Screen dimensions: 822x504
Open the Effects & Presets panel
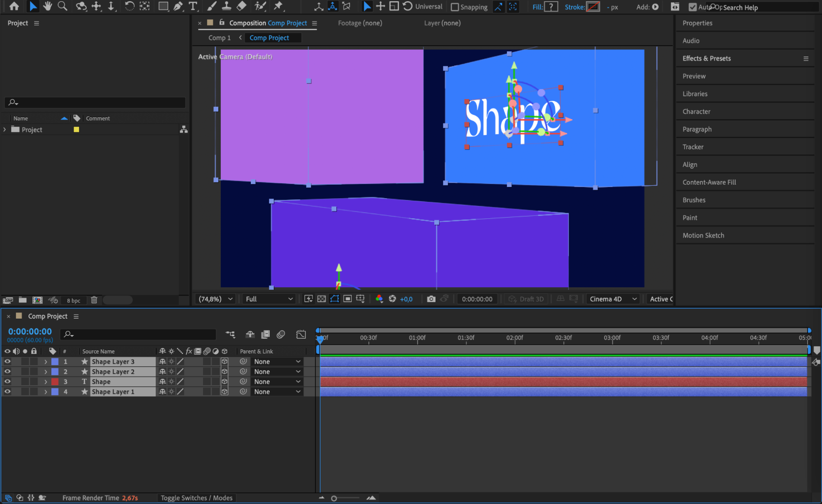pyautogui.click(x=706, y=58)
